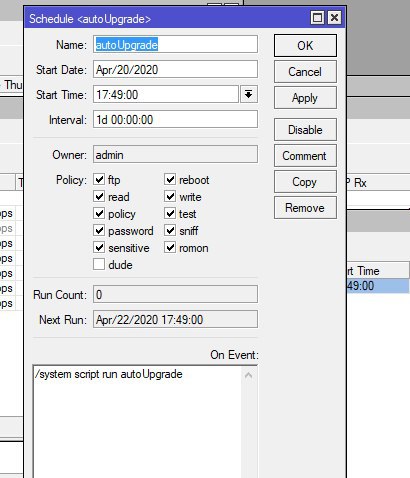Click OK to save the schedule
The width and height of the screenshot is (410, 478).
coord(305,45)
